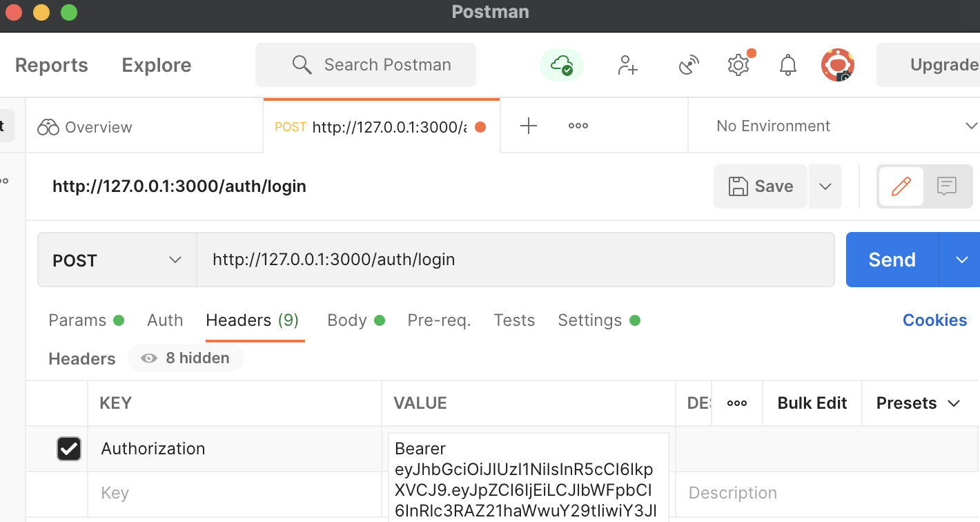The height and width of the screenshot is (522, 980).
Task: Open the Pre-req. tab
Action: point(439,320)
